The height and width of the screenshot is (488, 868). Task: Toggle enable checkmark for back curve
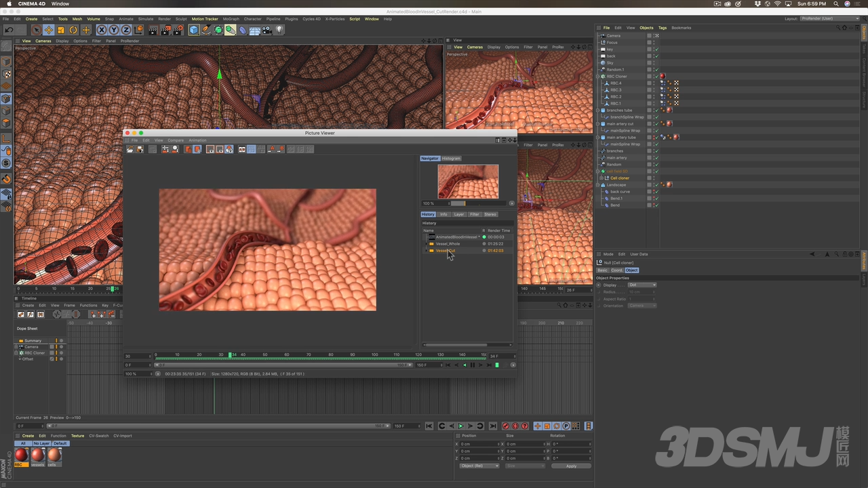coord(657,192)
